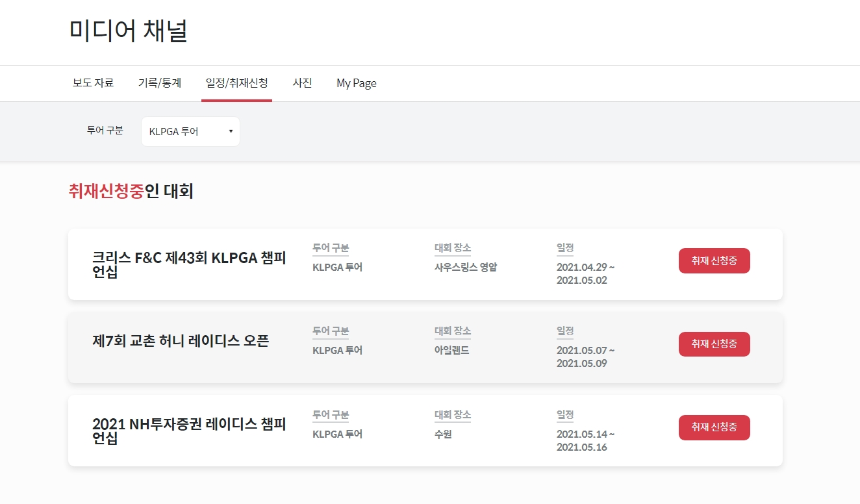Click the 투어 구분 filter label
This screenshot has width=860, height=504.
105,130
